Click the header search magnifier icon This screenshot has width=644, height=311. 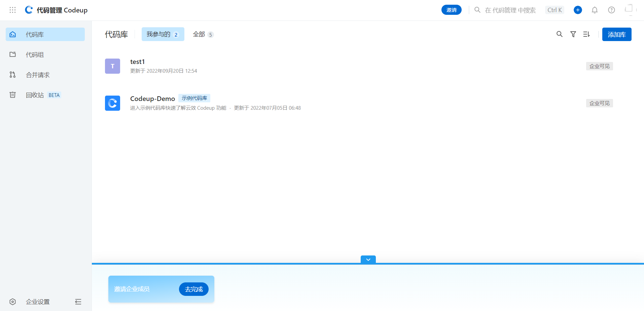click(x=477, y=10)
